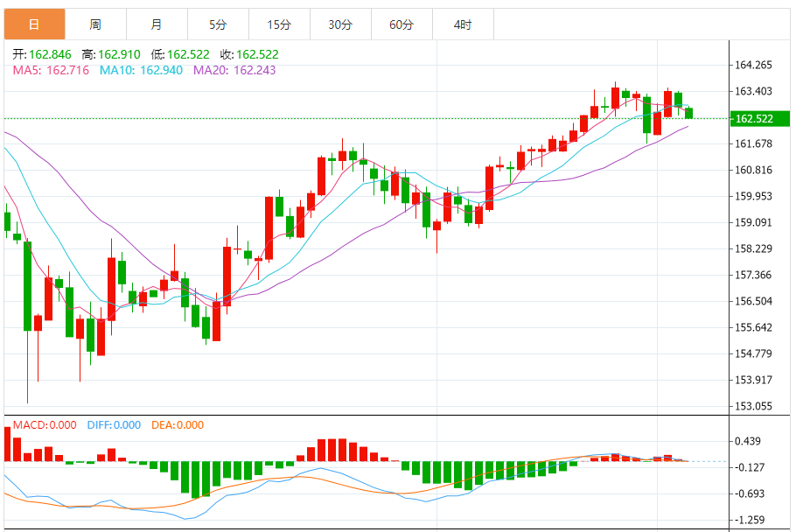Click the 收:162.522 close price value
The width and height of the screenshot is (796, 532).
[x=249, y=54]
